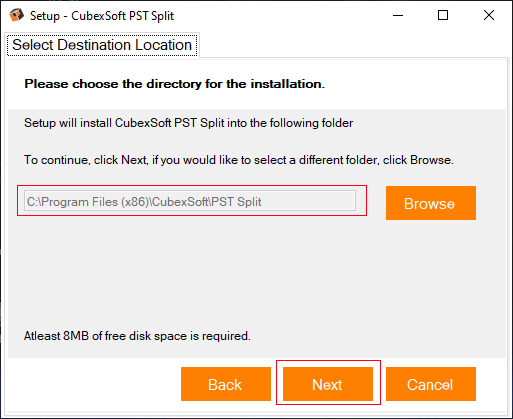The image size is (513, 419).
Task: Click the blank white footer left of Back
Action: [x=94, y=384]
